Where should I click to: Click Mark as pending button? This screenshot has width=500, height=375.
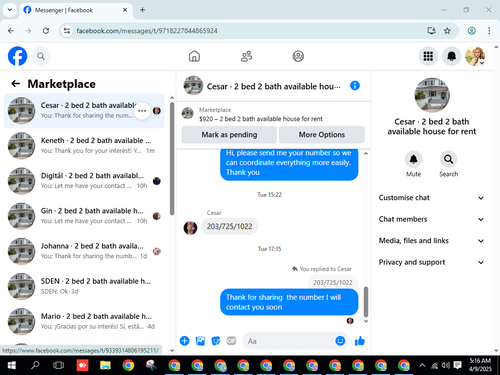[229, 135]
